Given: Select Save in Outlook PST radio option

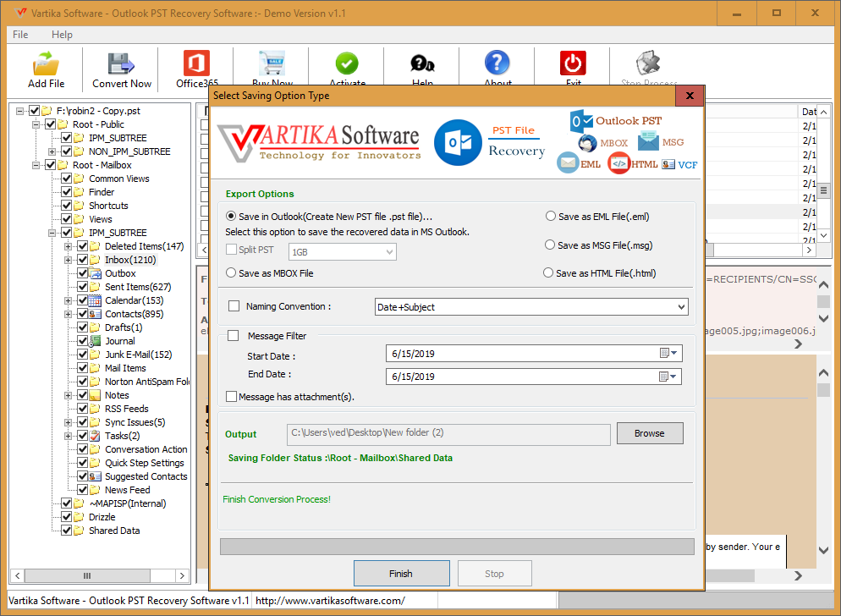Looking at the screenshot, I should [x=231, y=217].
